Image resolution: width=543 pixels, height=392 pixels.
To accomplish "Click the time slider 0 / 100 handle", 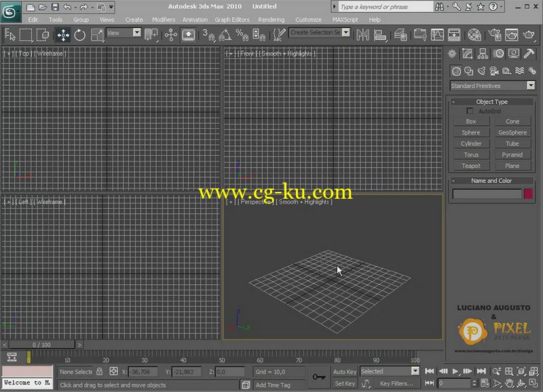I will point(41,345).
